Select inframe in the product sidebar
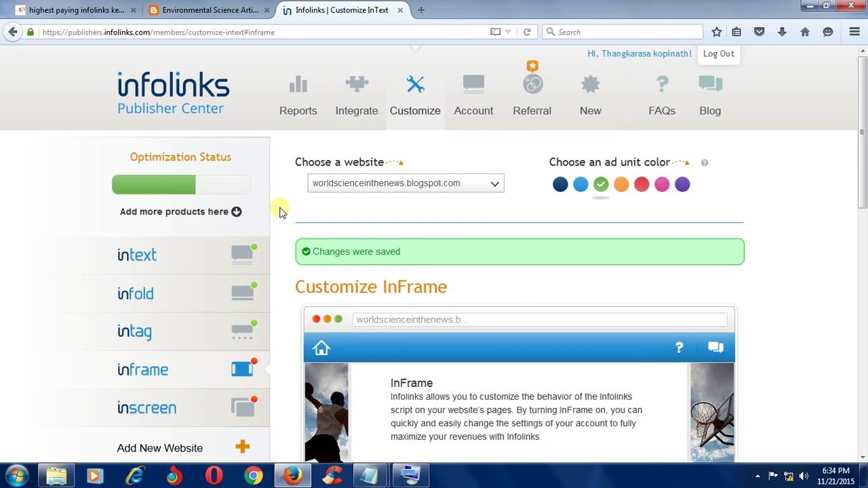The width and height of the screenshot is (868, 488). (x=142, y=369)
